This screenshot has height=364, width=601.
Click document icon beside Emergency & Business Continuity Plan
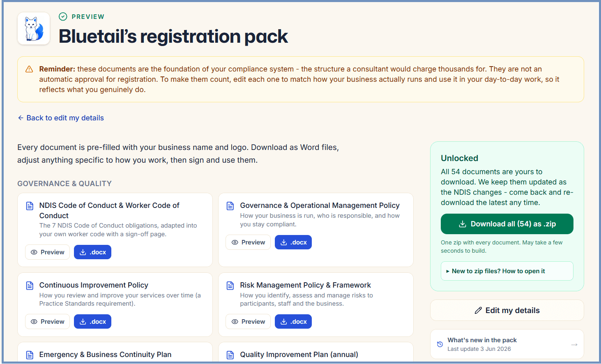30,355
